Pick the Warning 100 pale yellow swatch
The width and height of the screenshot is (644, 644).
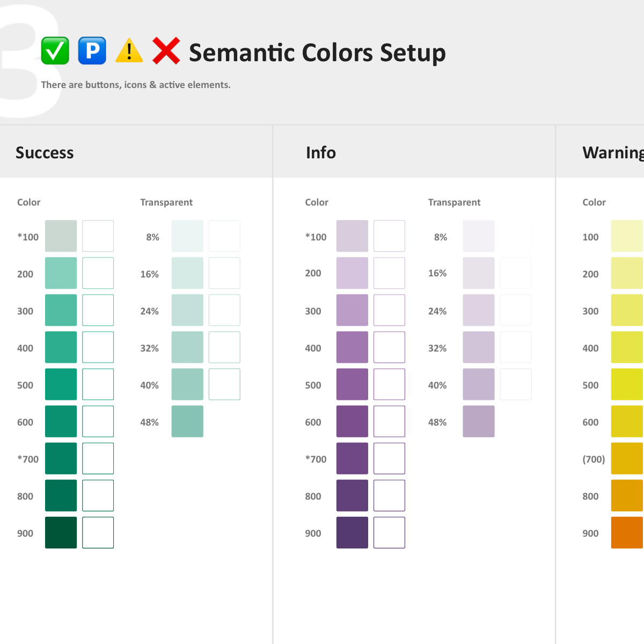[627, 236]
